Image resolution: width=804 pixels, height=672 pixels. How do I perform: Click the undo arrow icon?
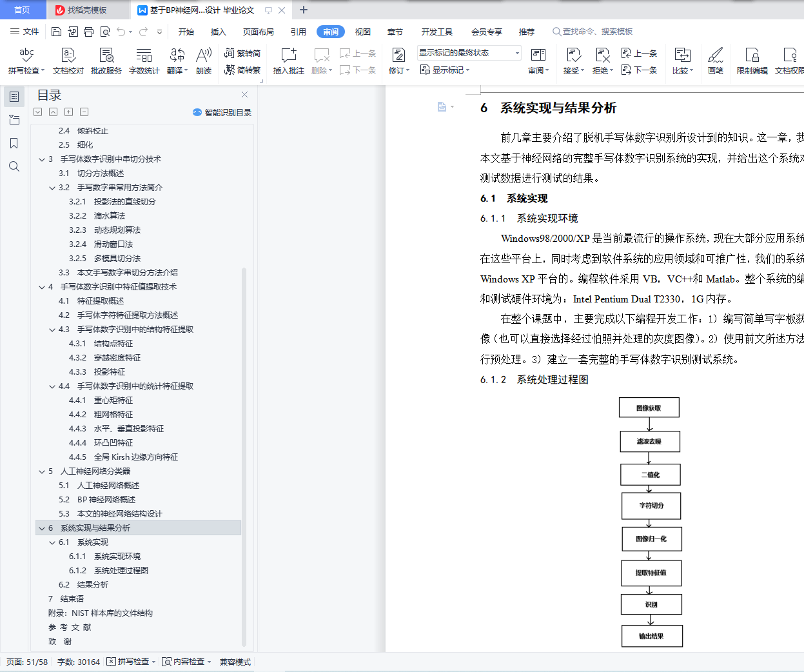coord(121,32)
